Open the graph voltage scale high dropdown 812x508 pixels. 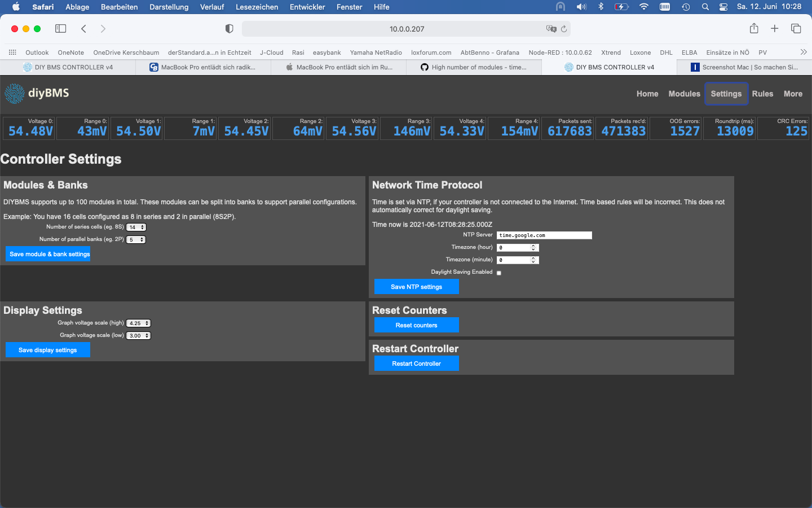(139, 323)
